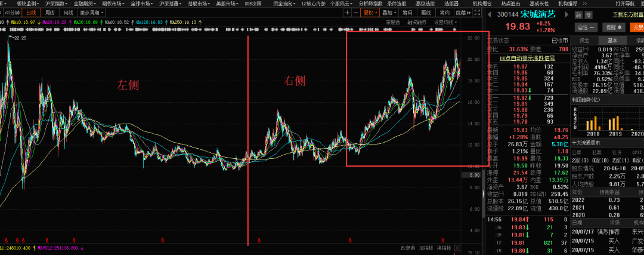644x255 pixels.
Task: Toggle 筹码 chip distribution
Action: pyautogui.click(x=407, y=13)
